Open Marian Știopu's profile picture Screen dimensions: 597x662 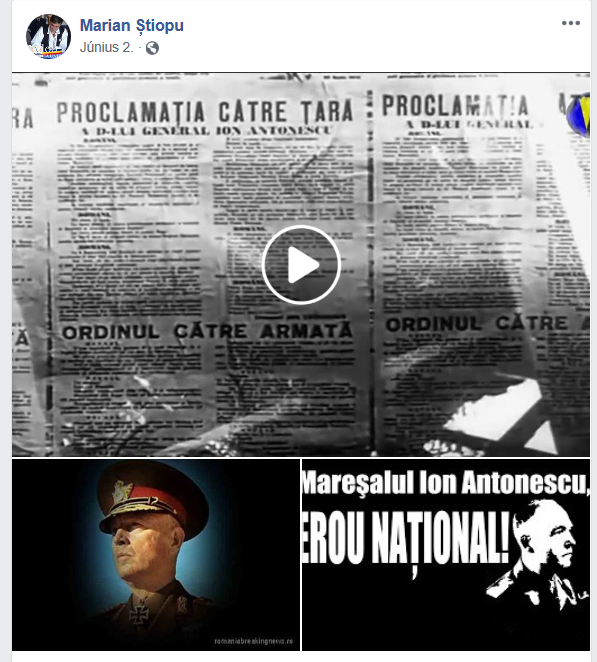click(x=48, y=36)
